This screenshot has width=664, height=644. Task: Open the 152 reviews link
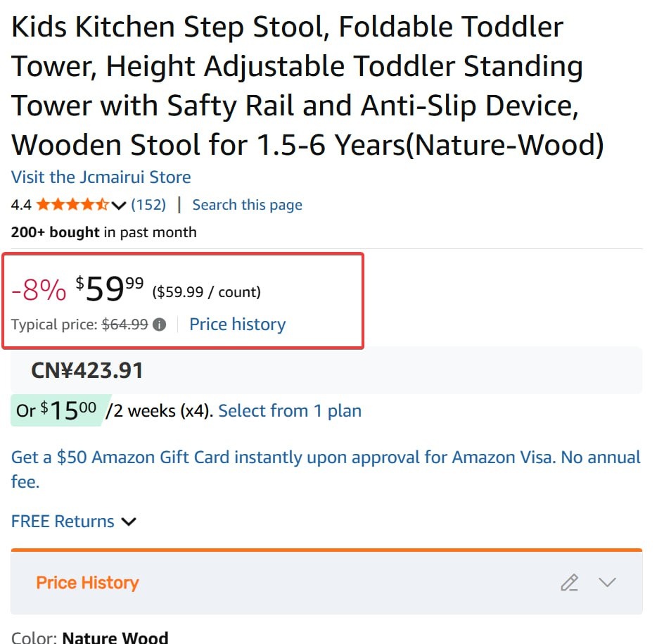[148, 205]
